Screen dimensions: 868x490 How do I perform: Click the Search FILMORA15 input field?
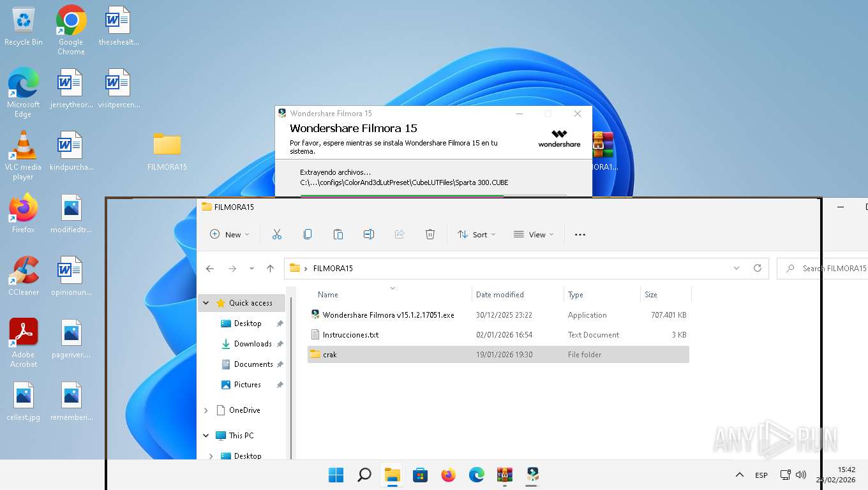tap(823, 269)
